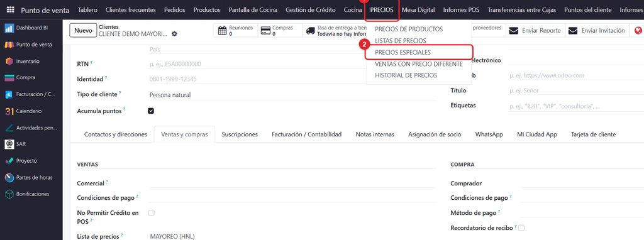Open Proyecto sidebar app

[x=21, y=161]
